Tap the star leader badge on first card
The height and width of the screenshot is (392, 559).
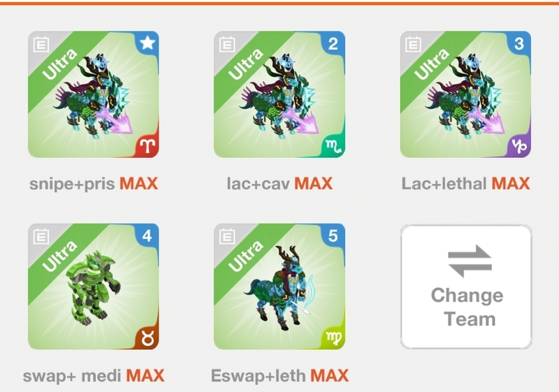click(x=147, y=43)
